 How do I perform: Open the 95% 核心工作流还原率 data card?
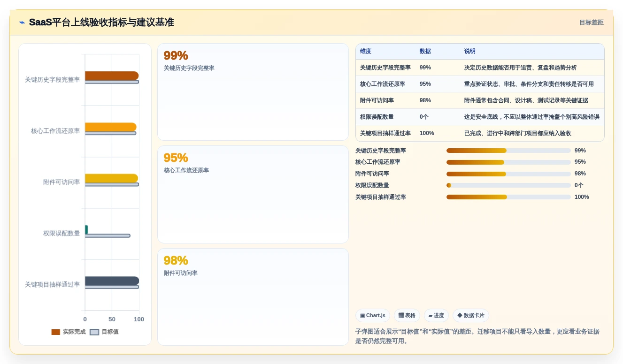[253, 194]
